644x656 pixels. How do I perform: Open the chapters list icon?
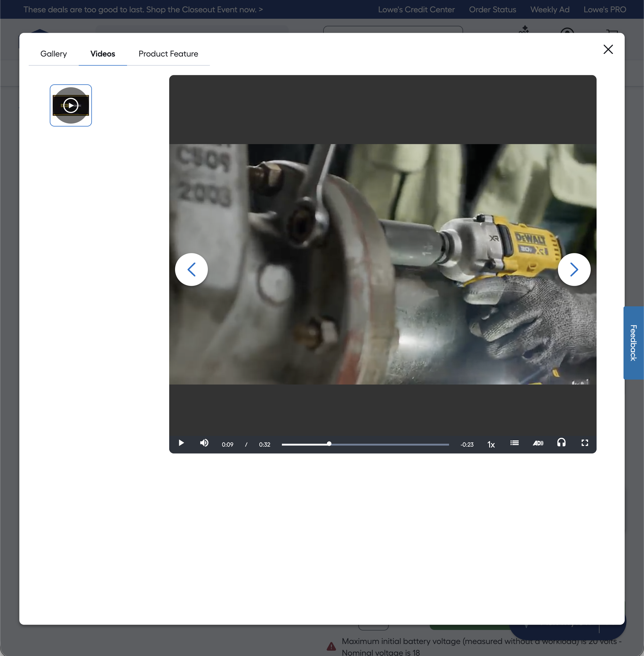click(514, 443)
